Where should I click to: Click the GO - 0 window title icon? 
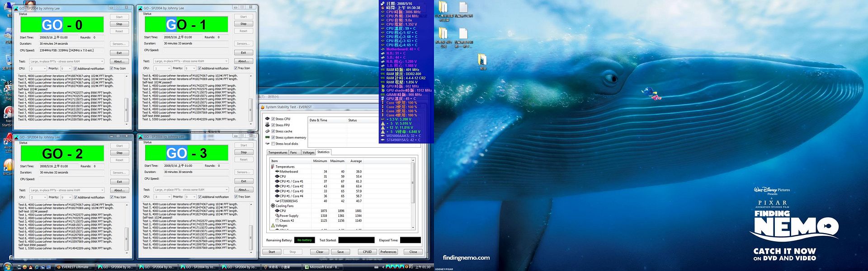17,8
